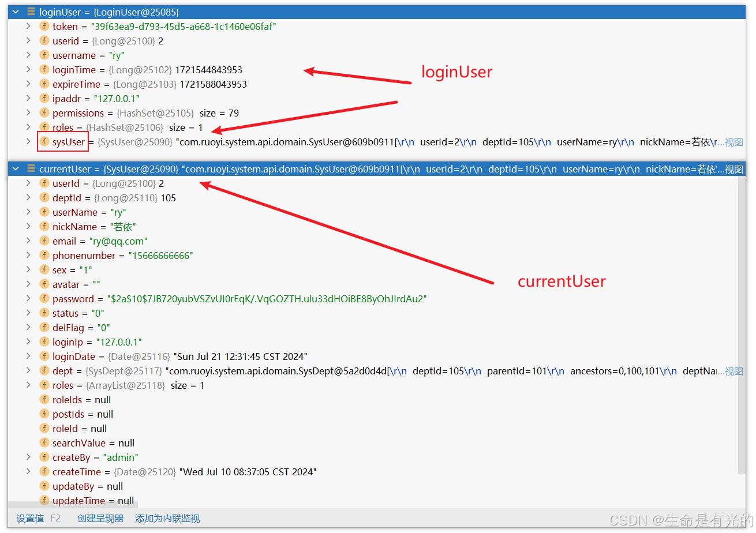Screen dimensions: 756x533
Task: Click field icon beside phonenumber
Action: (x=44, y=255)
